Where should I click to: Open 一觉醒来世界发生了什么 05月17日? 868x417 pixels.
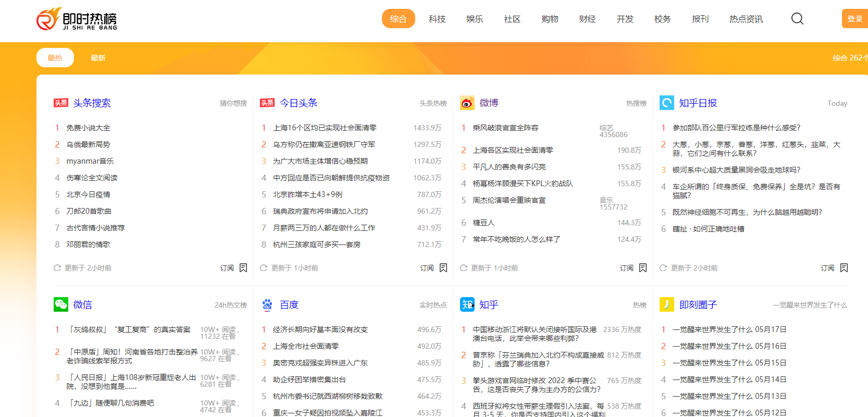click(729, 329)
